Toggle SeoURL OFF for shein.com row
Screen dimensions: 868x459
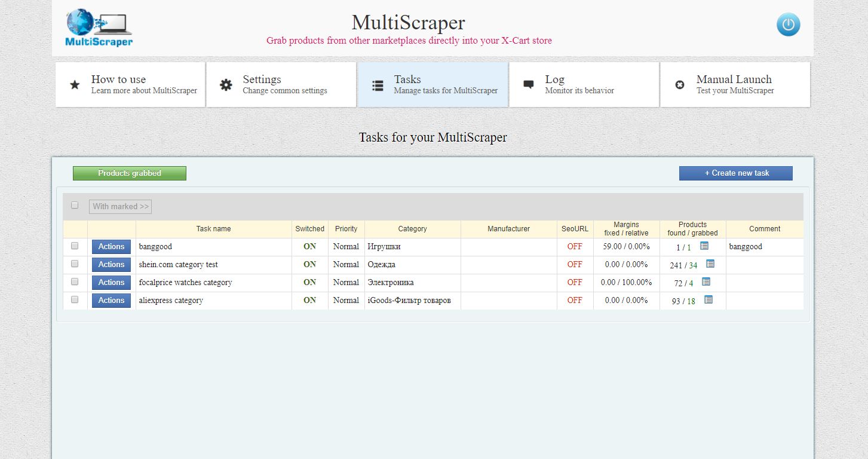point(575,264)
